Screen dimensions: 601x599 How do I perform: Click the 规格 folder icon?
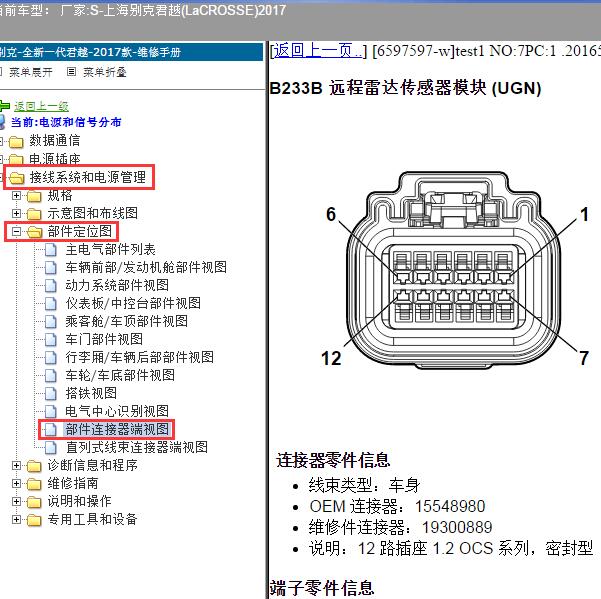point(34,196)
